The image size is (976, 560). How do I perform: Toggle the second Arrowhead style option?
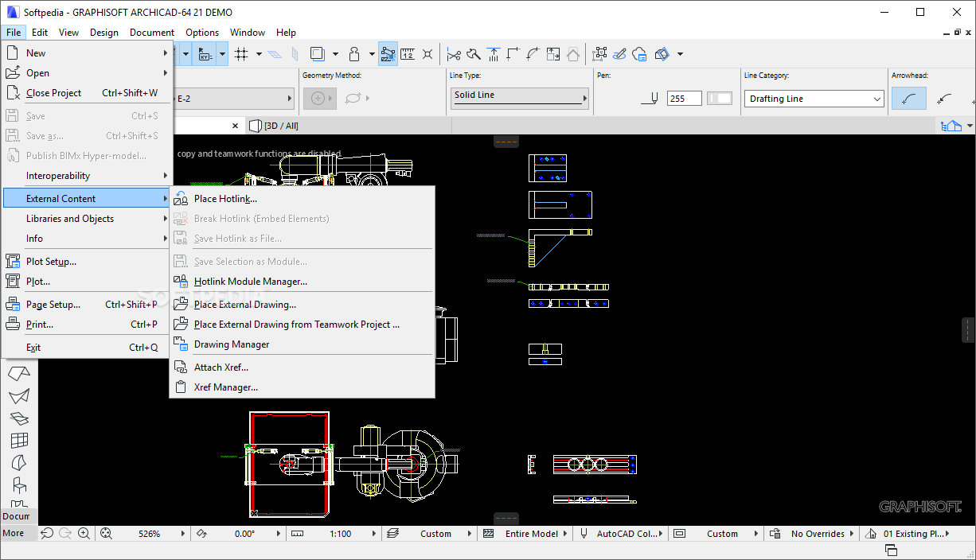coord(945,99)
